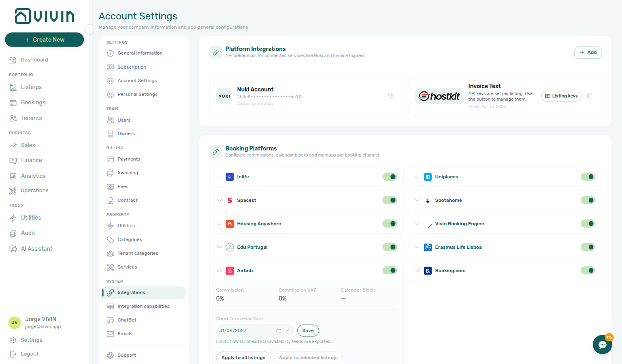
Task: Click the Airbnb logo icon
Action: pos(230,271)
